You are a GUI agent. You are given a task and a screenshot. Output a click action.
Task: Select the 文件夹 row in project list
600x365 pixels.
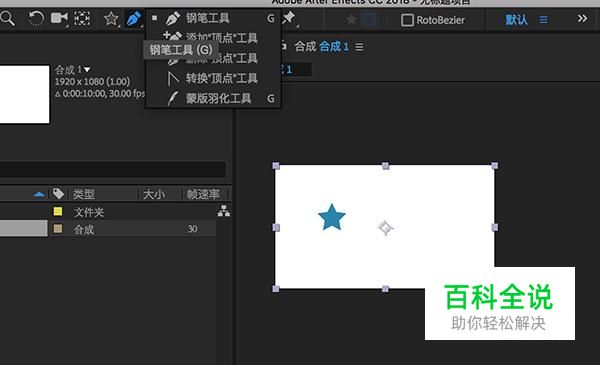coord(108,212)
